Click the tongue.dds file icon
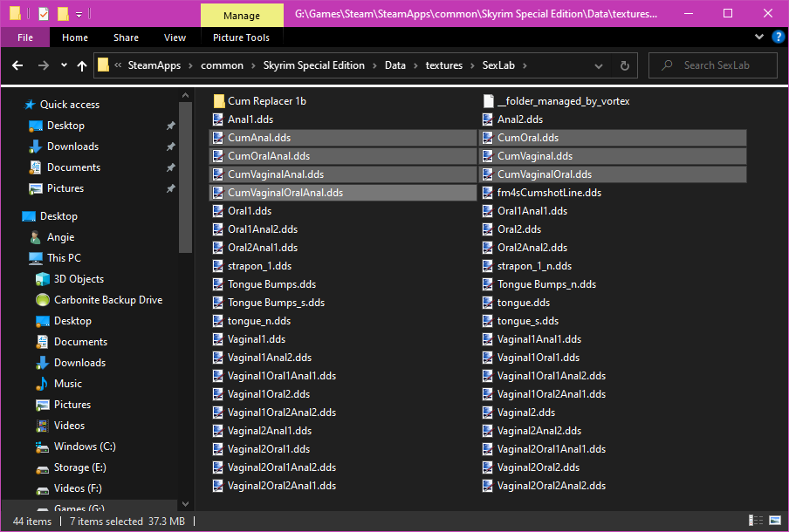The image size is (789, 532). tap(488, 303)
